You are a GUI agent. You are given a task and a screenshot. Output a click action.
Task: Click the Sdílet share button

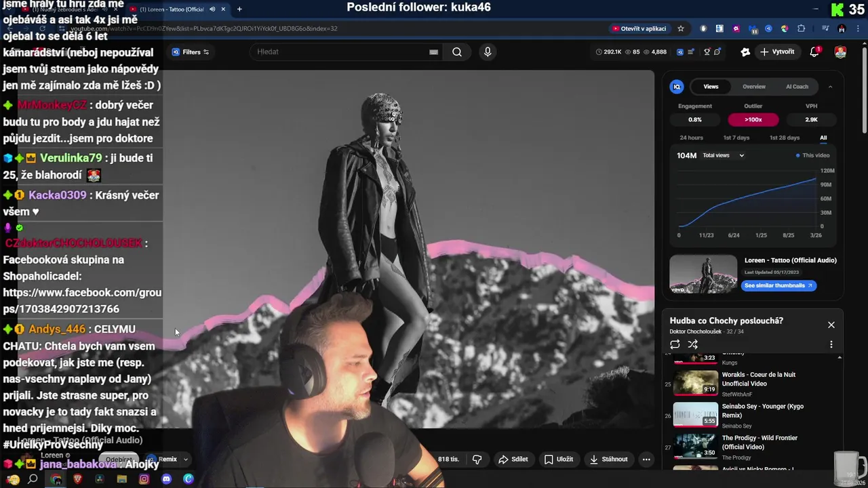[513, 459]
